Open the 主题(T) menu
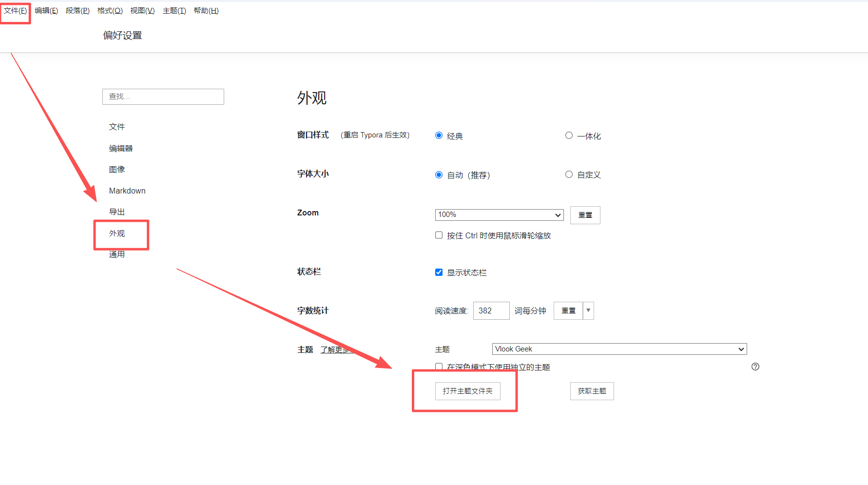This screenshot has height=485, width=868. (174, 11)
